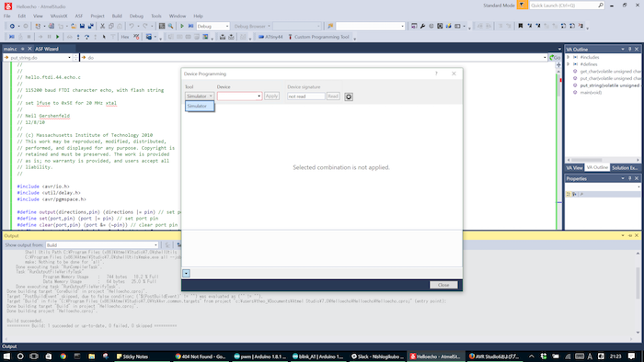Viewport: 644px width, 362px height.
Task: Select Simulator in the open Tool list
Action: coord(200,107)
